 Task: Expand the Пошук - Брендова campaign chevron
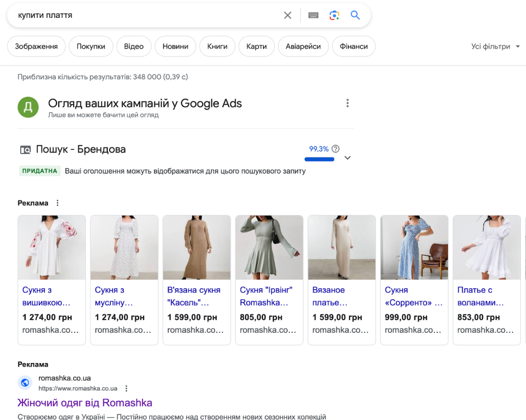tap(347, 157)
